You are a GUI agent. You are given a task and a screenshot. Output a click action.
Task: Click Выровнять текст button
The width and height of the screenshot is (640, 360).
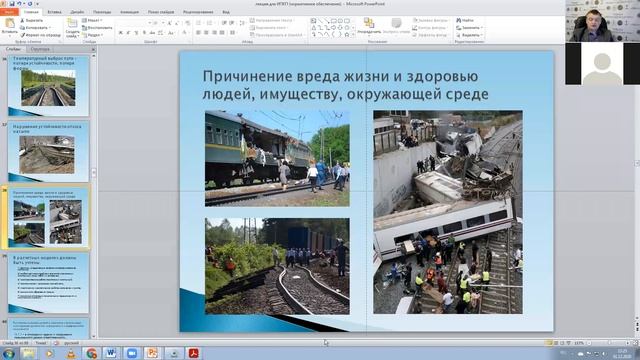click(269, 28)
